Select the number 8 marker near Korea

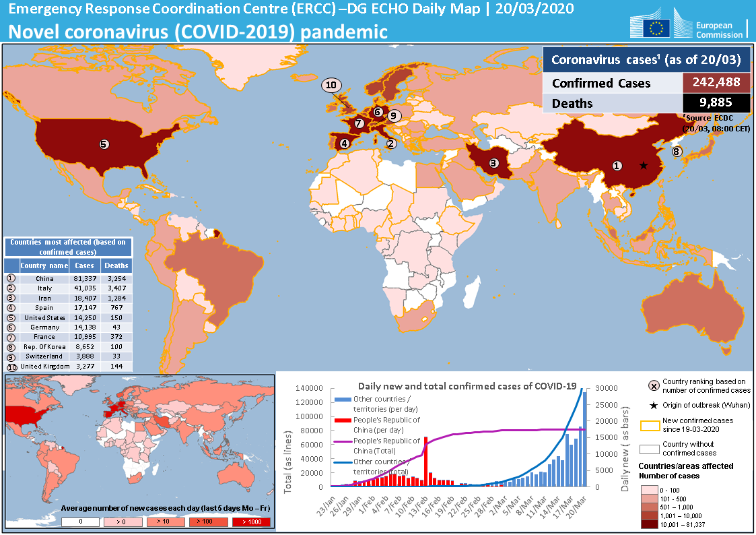pyautogui.click(x=678, y=152)
